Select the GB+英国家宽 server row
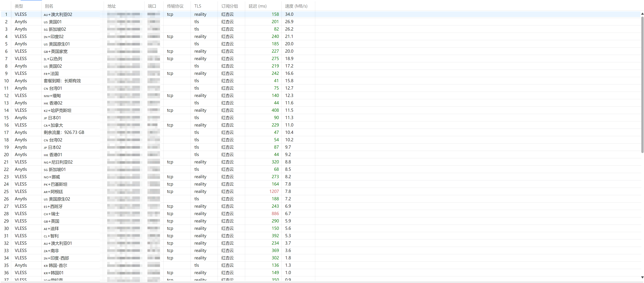 [x=321, y=51]
